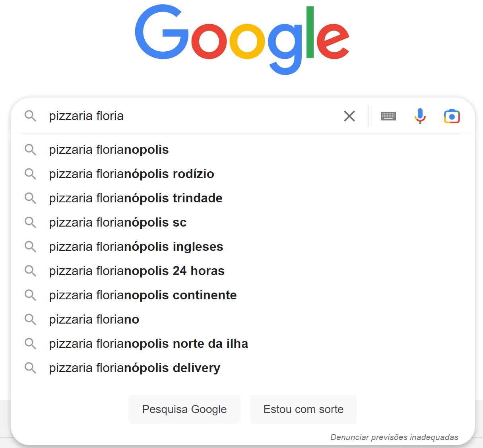This screenshot has width=483, height=448.
Task: Click the magnifier beside 'pizzaria florianopolis'
Action: [31, 149]
